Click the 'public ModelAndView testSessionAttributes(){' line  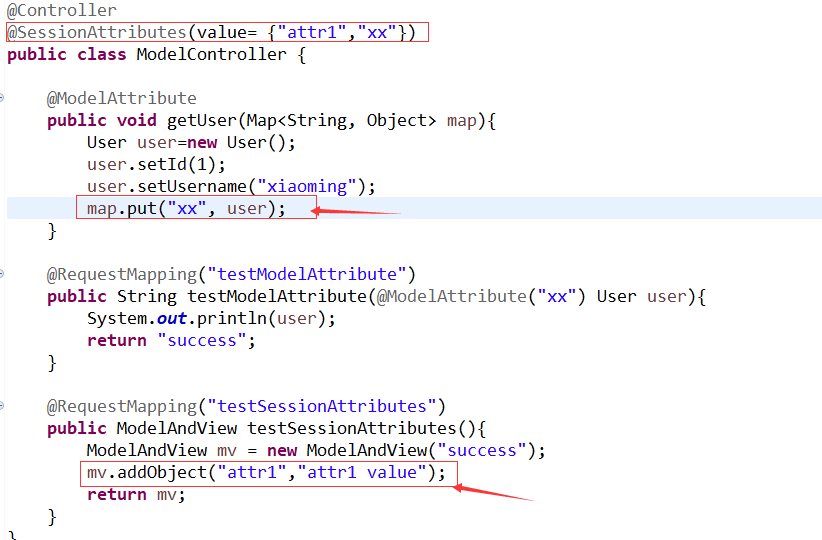pyautogui.click(x=267, y=429)
